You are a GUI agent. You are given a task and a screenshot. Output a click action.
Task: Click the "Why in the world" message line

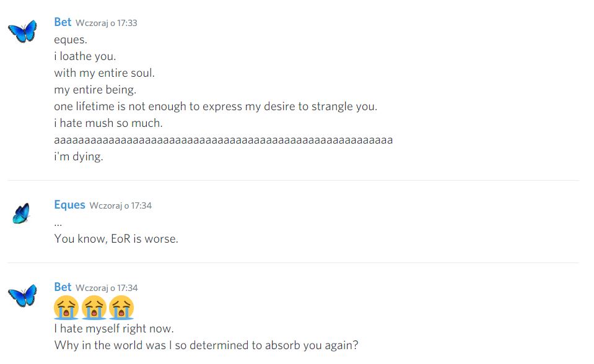pos(206,345)
